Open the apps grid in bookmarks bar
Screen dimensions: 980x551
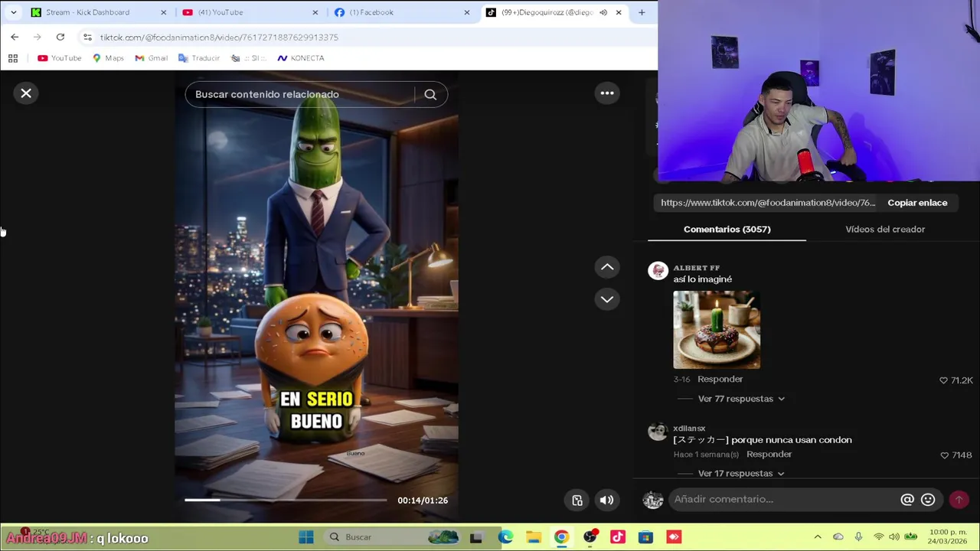[x=13, y=58]
